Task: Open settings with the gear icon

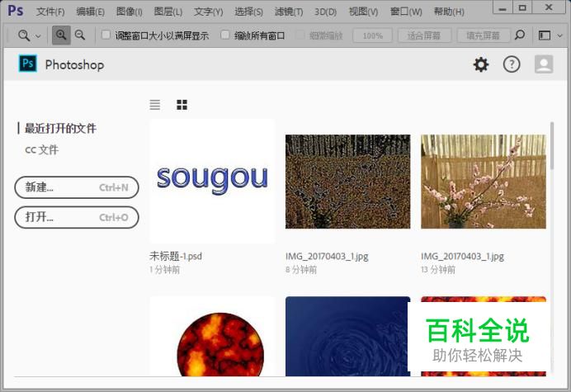Action: [481, 64]
